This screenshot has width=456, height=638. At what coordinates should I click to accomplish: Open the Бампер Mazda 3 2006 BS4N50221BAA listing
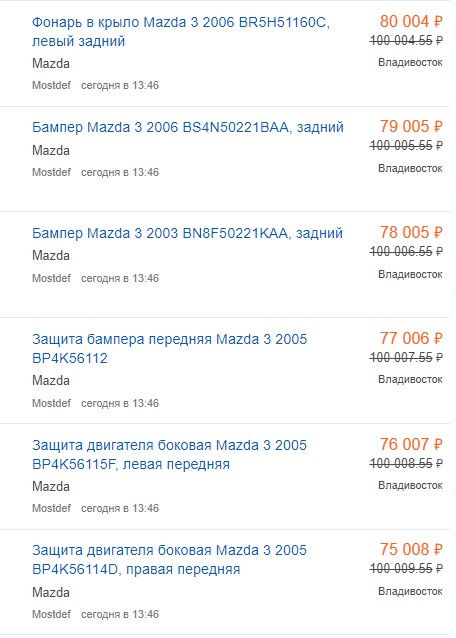point(188,127)
